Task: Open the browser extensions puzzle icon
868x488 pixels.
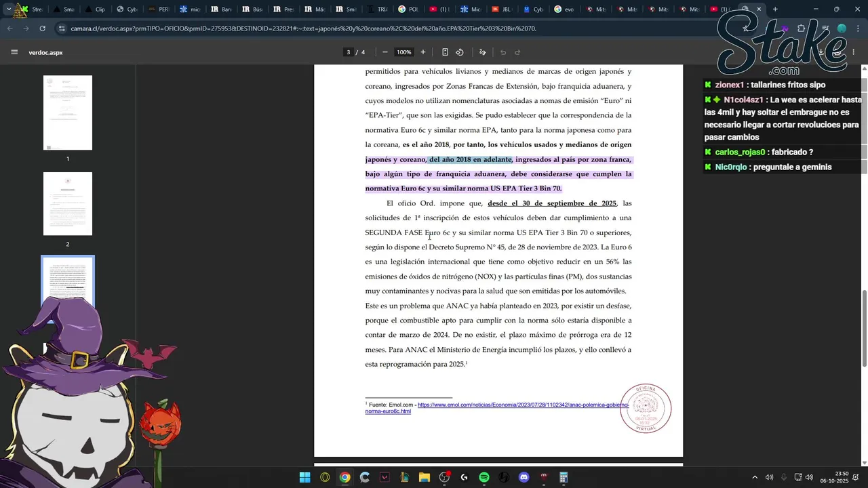Action: (802, 28)
